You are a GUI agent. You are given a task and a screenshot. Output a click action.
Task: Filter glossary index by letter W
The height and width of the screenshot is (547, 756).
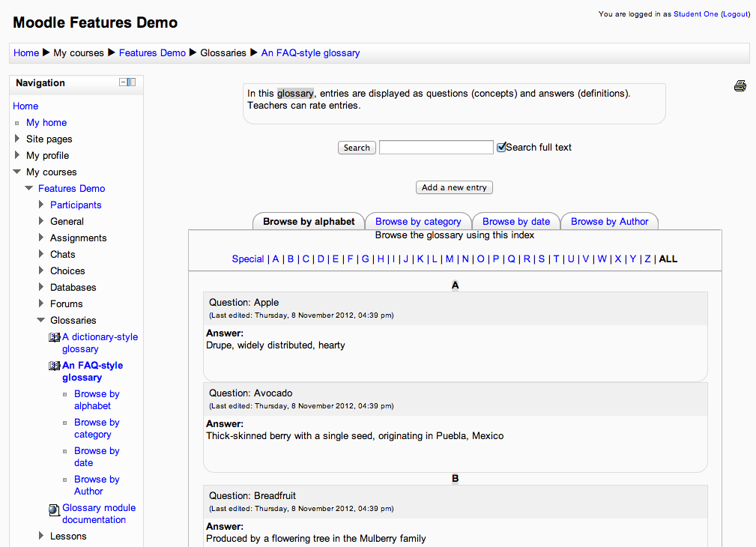[602, 259]
